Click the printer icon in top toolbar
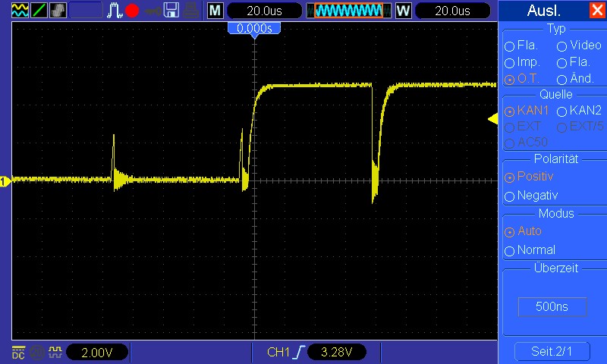 192,10
